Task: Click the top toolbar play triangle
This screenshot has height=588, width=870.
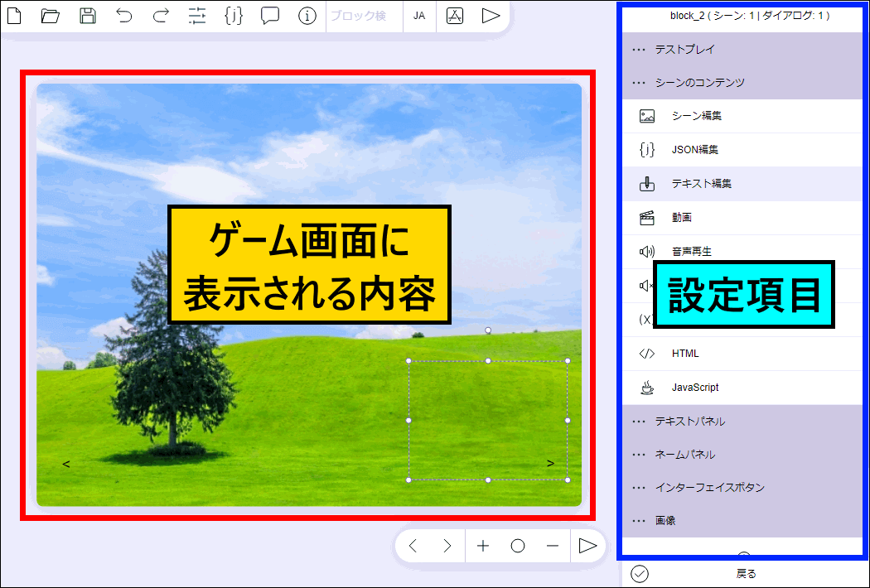Action: click(491, 16)
